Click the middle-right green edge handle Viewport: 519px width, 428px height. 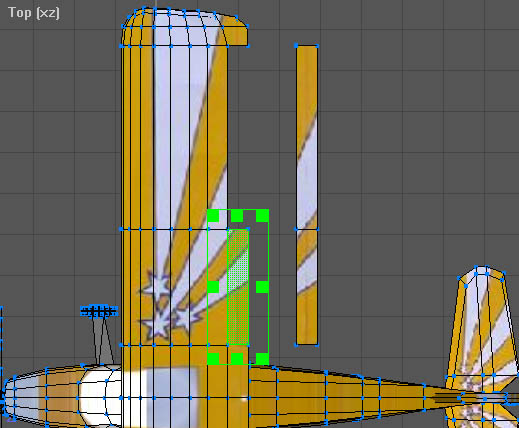coord(263,287)
